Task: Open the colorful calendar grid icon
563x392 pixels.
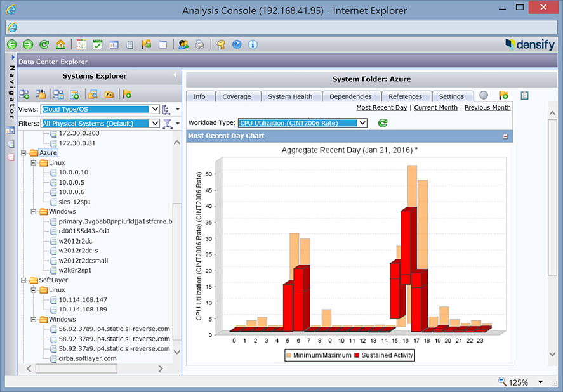Action: pyautogui.click(x=81, y=44)
